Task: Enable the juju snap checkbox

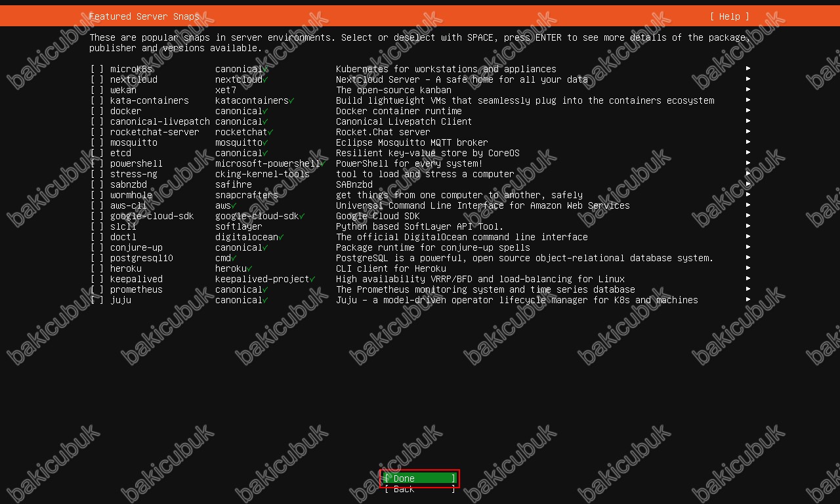Action: coord(97,300)
